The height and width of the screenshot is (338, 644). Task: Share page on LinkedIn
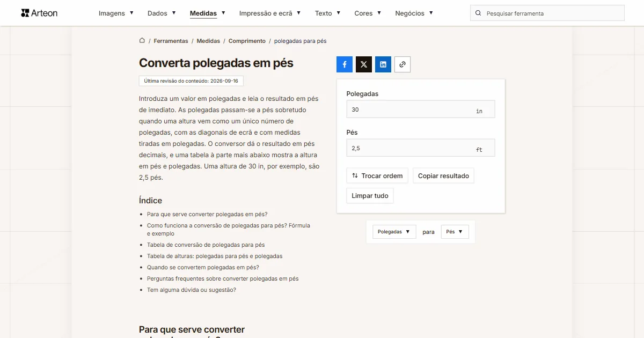tap(383, 64)
